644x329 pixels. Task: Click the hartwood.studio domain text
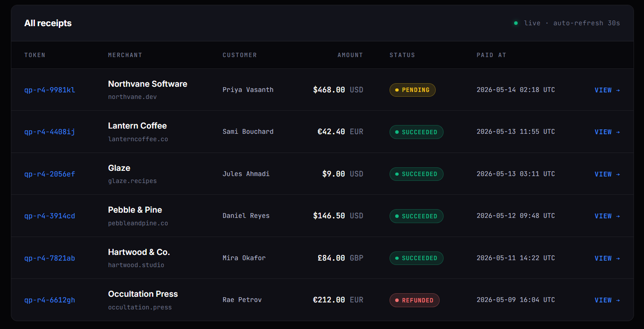(x=136, y=265)
